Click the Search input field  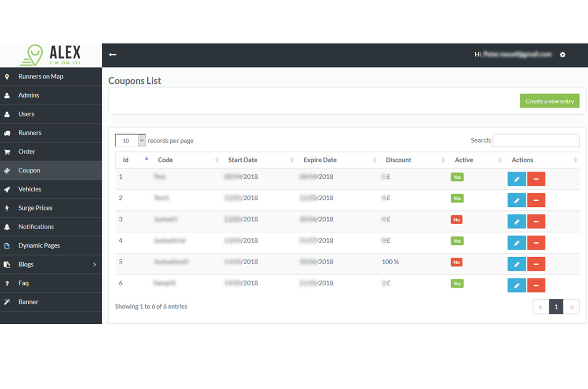point(536,141)
